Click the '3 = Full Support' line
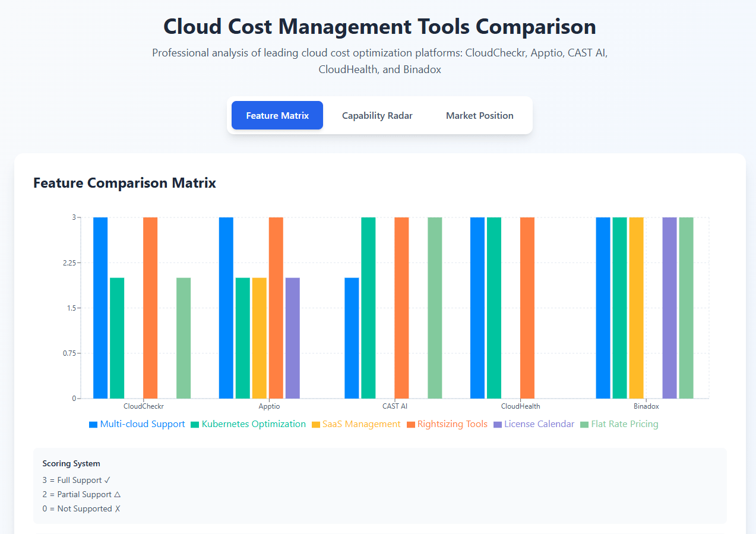 [77, 480]
